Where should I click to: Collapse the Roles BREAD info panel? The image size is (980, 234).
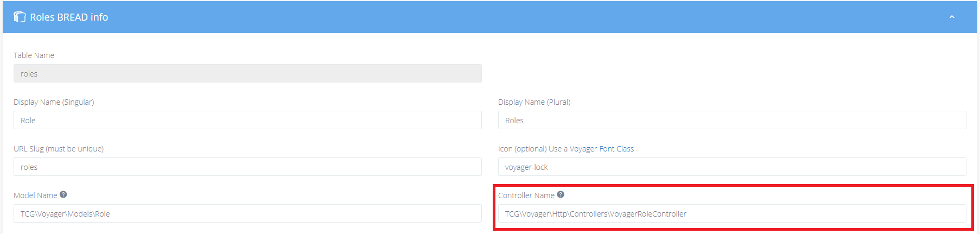click(952, 17)
